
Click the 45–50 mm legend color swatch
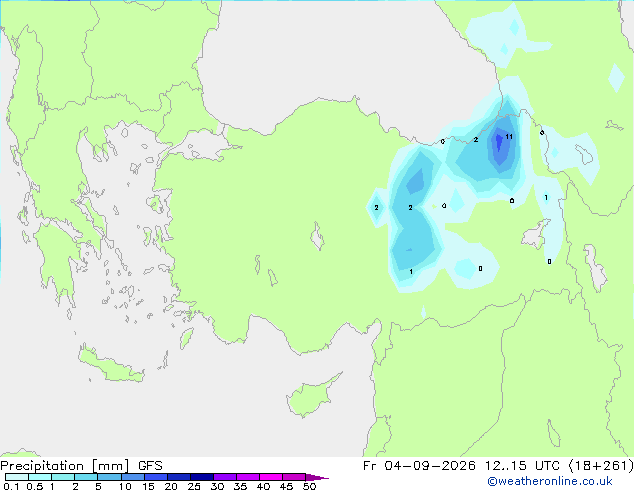(x=294, y=477)
